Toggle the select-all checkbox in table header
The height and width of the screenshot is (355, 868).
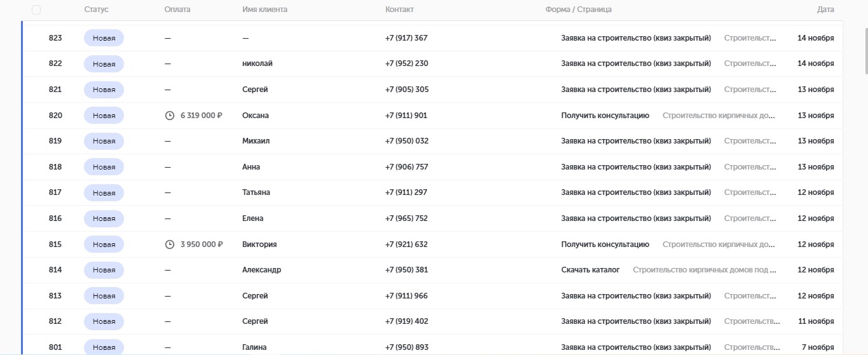click(36, 10)
